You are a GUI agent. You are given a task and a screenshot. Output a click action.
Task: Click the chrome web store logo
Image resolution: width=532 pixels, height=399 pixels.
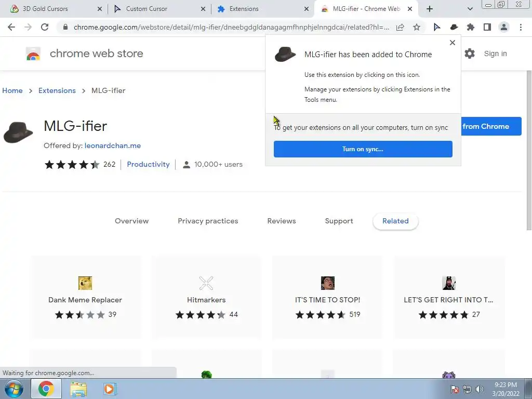coord(33,54)
